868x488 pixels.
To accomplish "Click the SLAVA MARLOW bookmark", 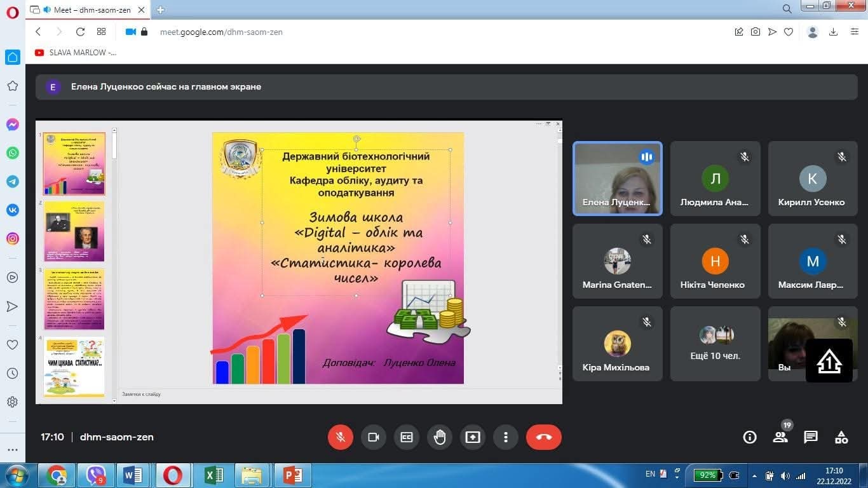I will tap(76, 53).
